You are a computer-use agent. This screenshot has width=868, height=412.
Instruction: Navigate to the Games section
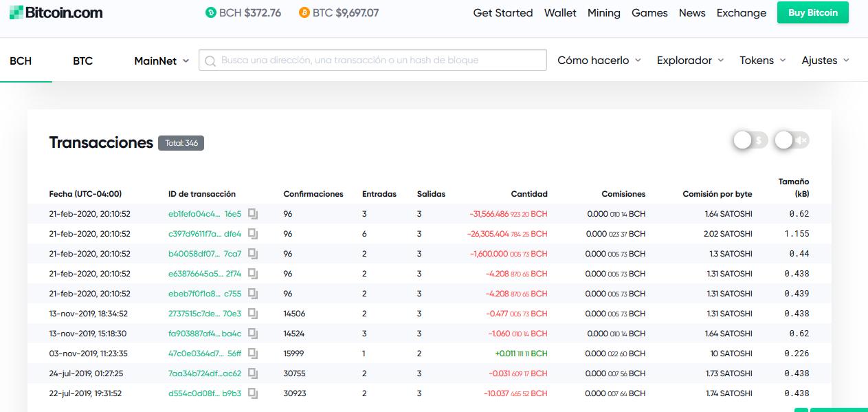(649, 12)
